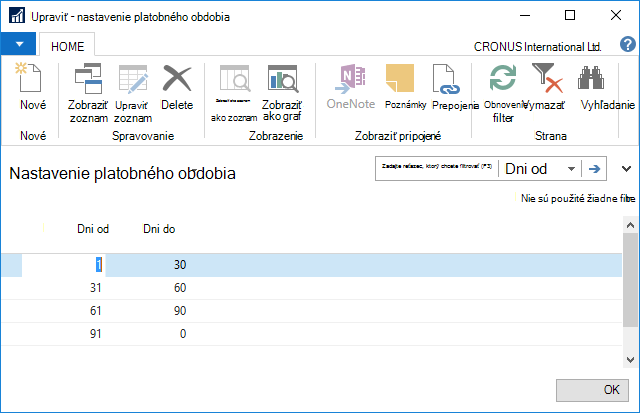
Task: Click the Delete X icon
Action: (177, 78)
